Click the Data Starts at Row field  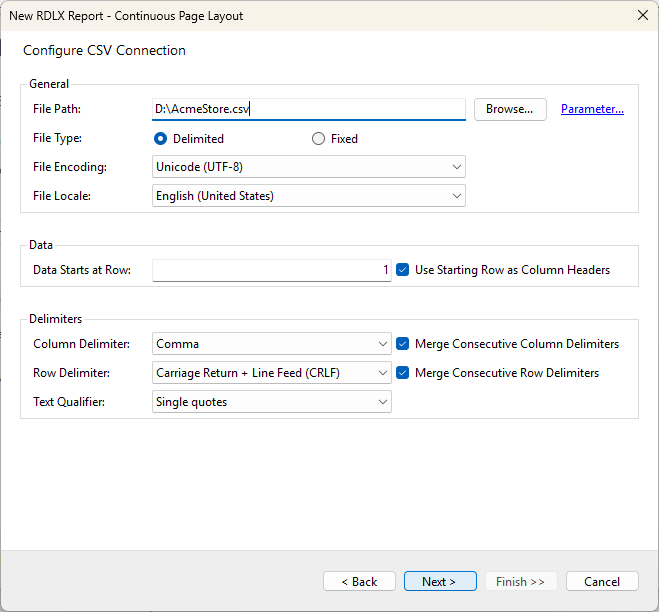[271, 270]
